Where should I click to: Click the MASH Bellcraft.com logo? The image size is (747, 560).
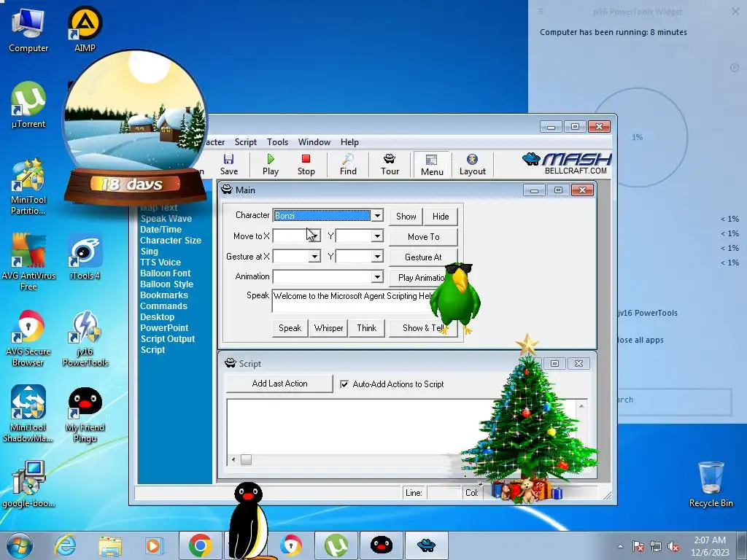(x=566, y=164)
